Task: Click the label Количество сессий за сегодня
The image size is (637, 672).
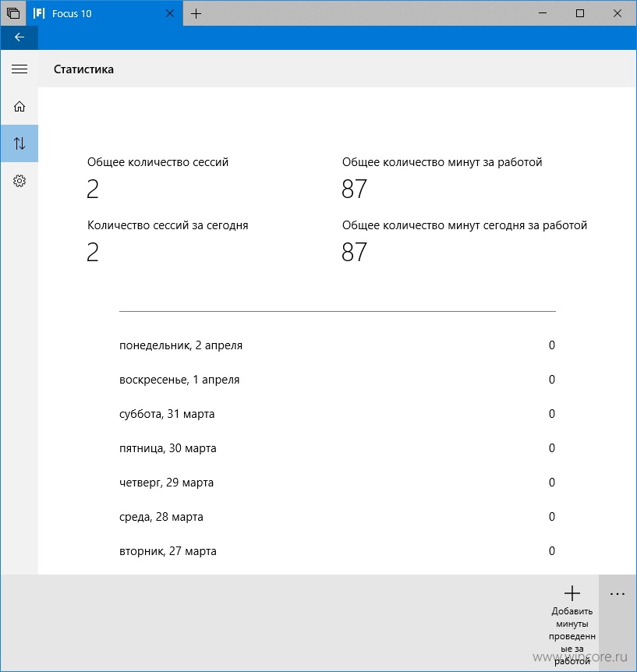Action: tap(168, 225)
